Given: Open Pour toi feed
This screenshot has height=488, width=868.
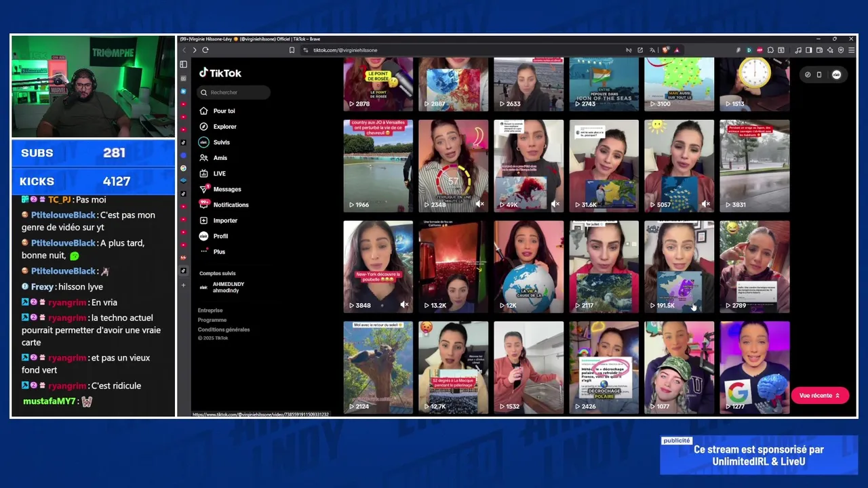Looking at the screenshot, I should (218, 110).
